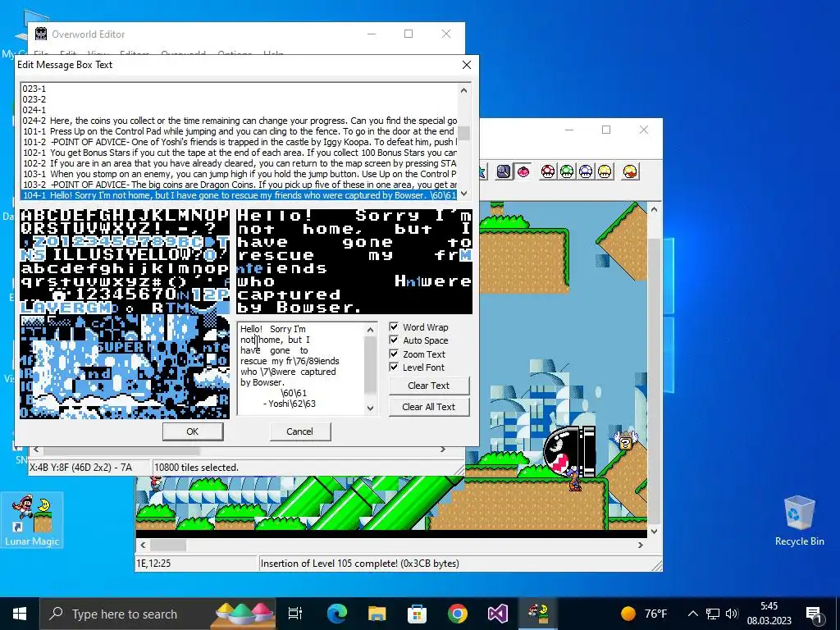
Task: Click the plain yellow mushroom toolbar icon
Action: (x=605, y=171)
